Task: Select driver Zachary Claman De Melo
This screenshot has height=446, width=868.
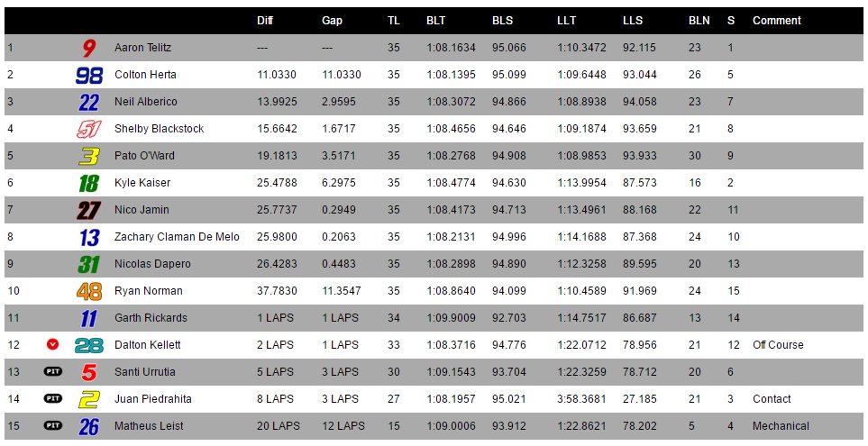Action: pos(177,237)
